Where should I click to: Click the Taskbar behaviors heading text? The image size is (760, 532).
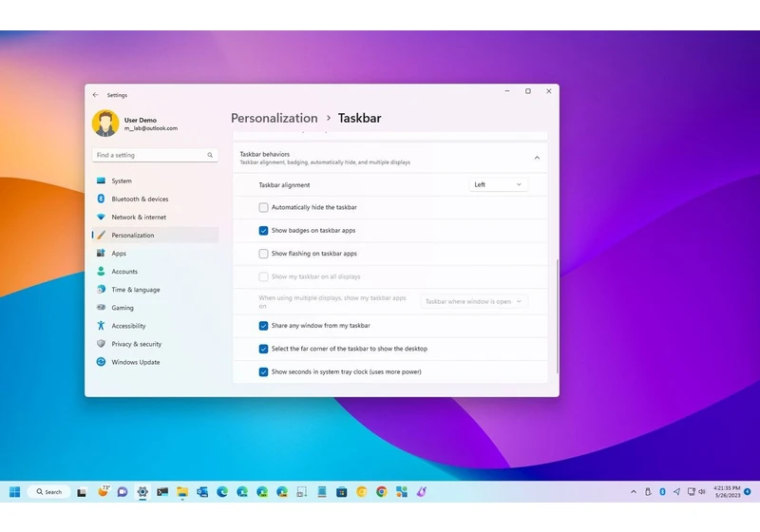point(265,154)
